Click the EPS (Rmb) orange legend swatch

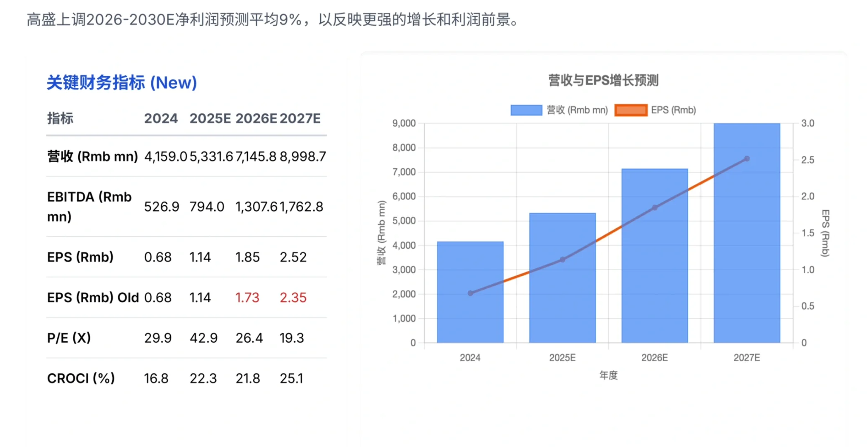click(x=630, y=110)
